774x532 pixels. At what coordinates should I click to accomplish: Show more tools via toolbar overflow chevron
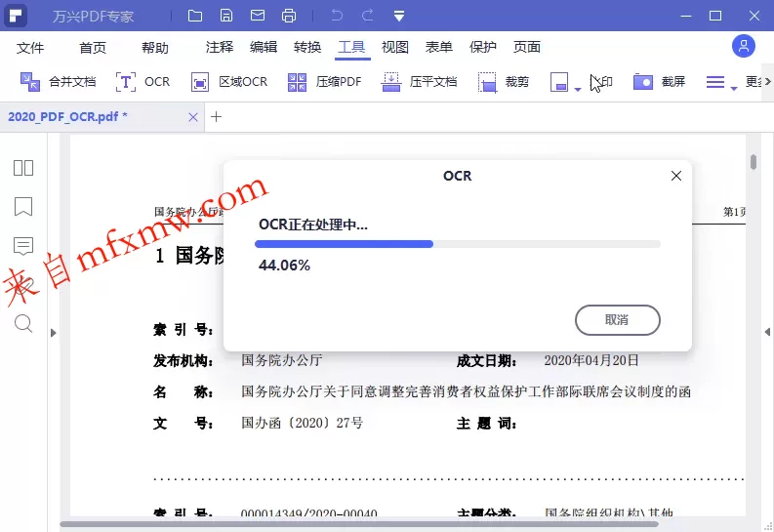(767, 81)
